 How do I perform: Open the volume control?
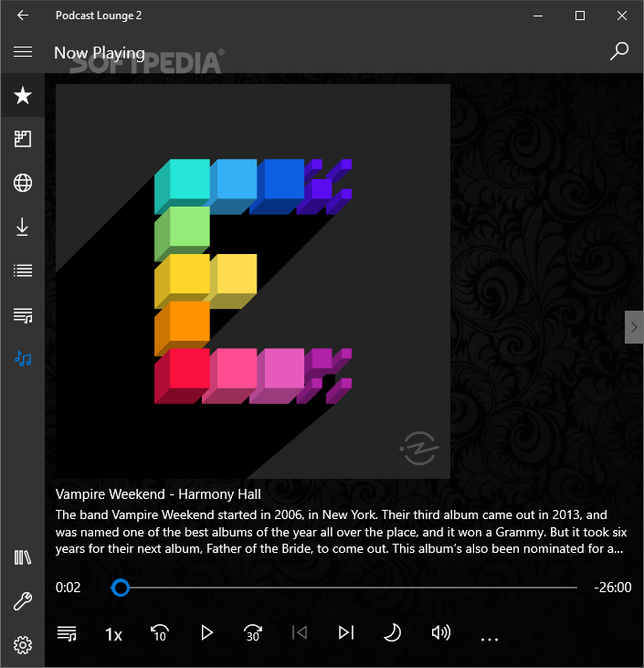(441, 632)
